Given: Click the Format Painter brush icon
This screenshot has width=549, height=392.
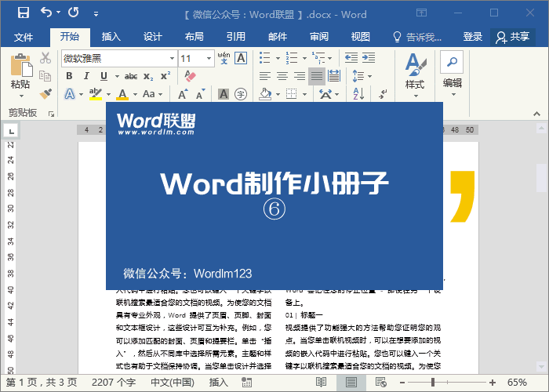Looking at the screenshot, I should [45, 94].
